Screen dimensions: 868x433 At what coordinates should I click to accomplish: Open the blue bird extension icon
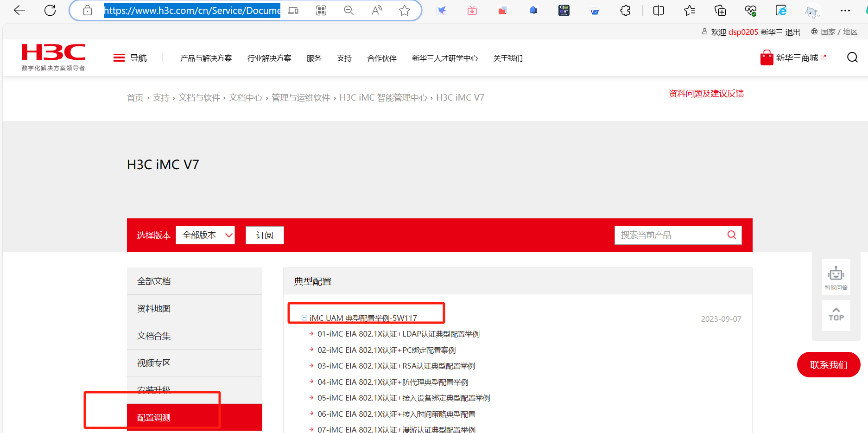click(x=442, y=10)
